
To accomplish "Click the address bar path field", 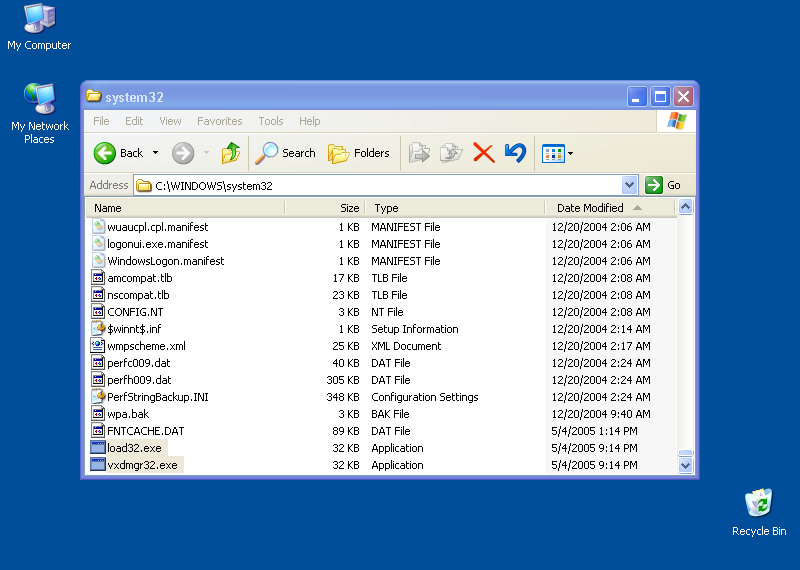I will point(378,185).
